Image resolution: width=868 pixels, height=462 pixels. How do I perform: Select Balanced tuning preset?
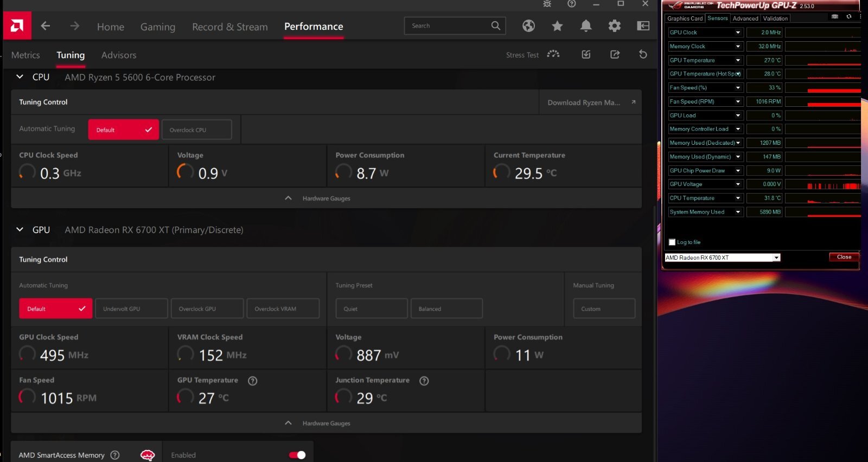pos(446,309)
